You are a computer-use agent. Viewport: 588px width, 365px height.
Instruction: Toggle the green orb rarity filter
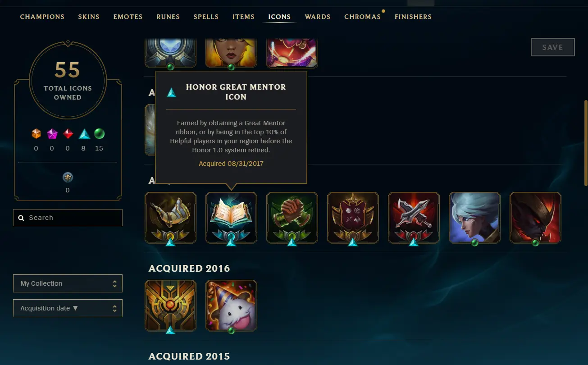(x=99, y=134)
